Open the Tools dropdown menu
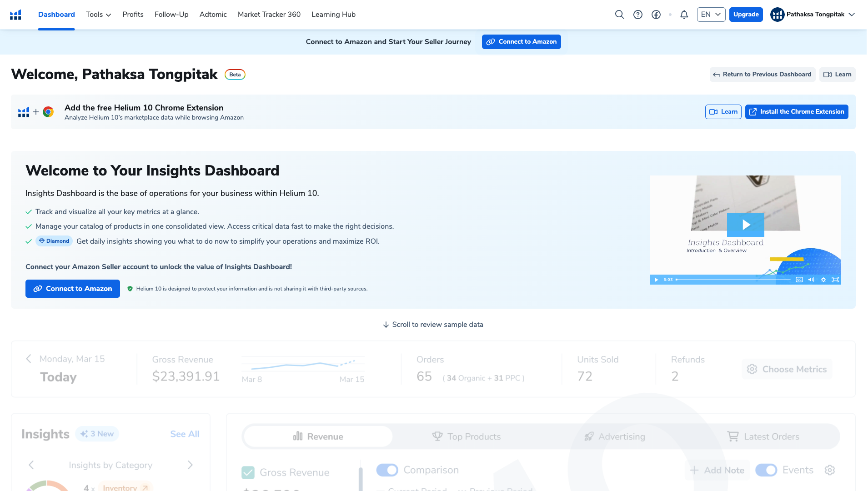868x491 pixels. pos(98,14)
